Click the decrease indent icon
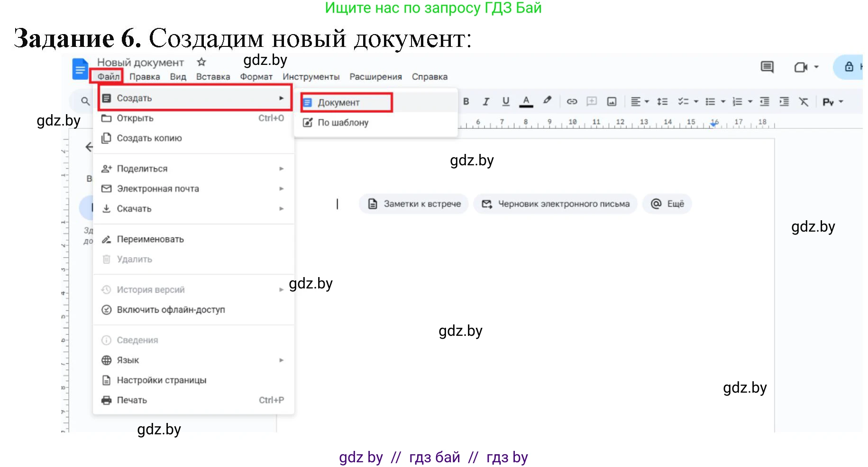The height and width of the screenshot is (467, 868). coord(764,102)
